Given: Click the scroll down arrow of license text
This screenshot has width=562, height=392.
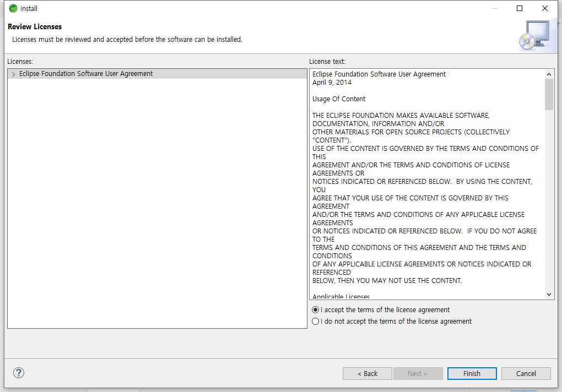Looking at the screenshot, I should coord(549,295).
